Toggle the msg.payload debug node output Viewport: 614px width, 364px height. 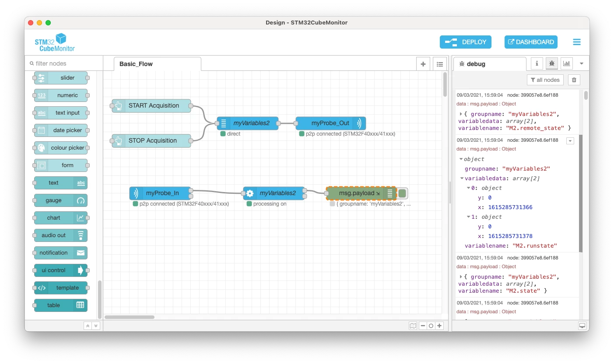[402, 193]
